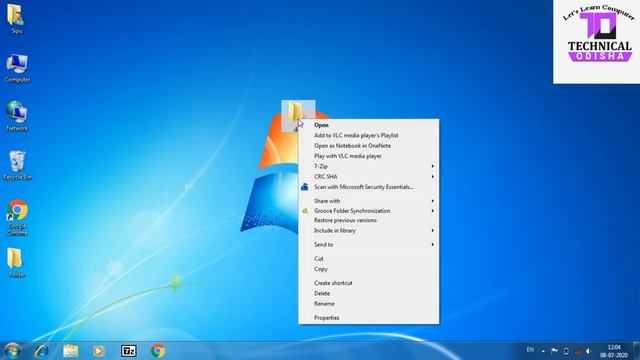Expand Groove Folder Synchronization submenu

point(369,211)
